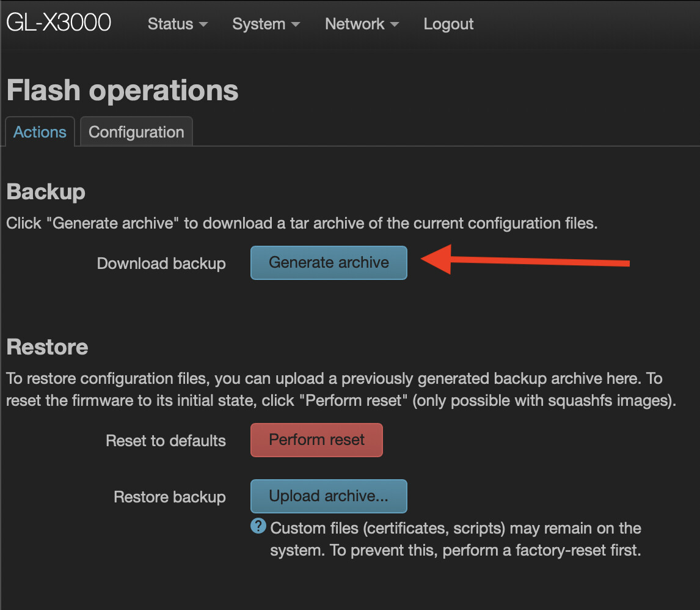Click the Reset to defaults label
This screenshot has height=610, width=700.
point(166,441)
